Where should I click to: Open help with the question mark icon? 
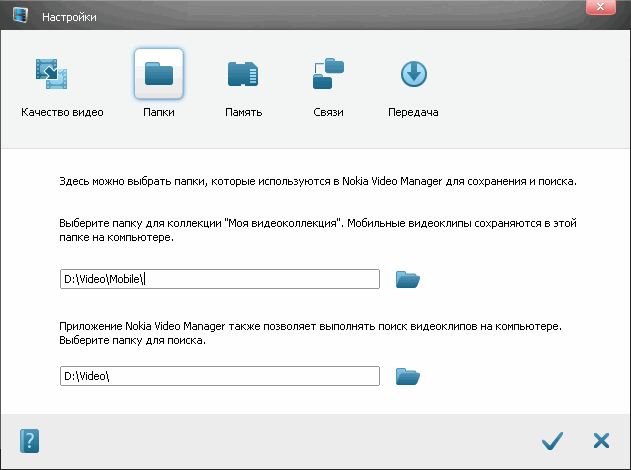29,440
